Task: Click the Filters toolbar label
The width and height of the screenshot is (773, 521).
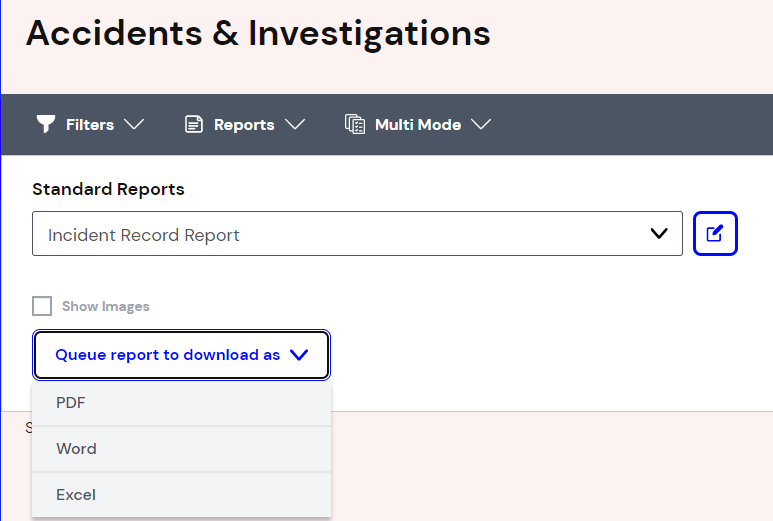Action: pyautogui.click(x=90, y=125)
